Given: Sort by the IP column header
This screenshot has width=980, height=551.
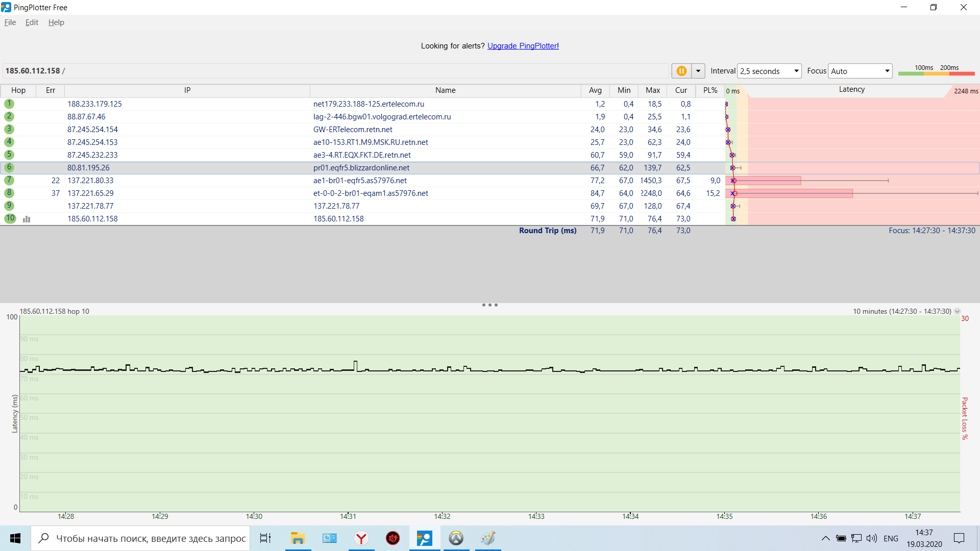Looking at the screenshot, I should (187, 90).
